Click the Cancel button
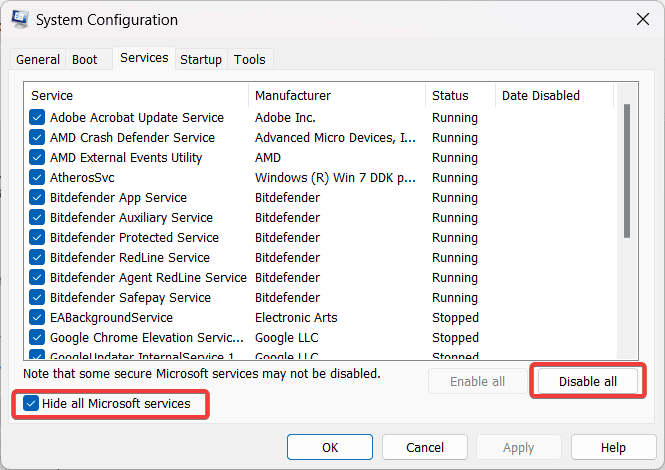The image size is (665, 470). (425, 447)
